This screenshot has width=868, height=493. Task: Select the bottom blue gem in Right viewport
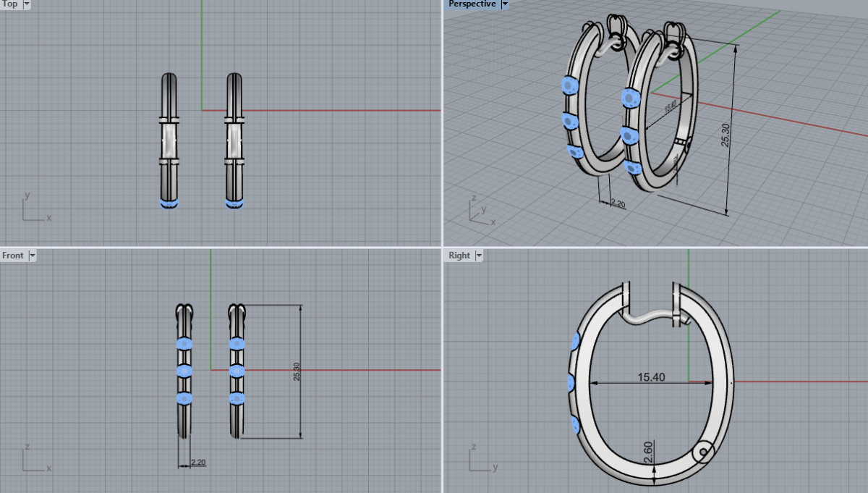point(575,424)
